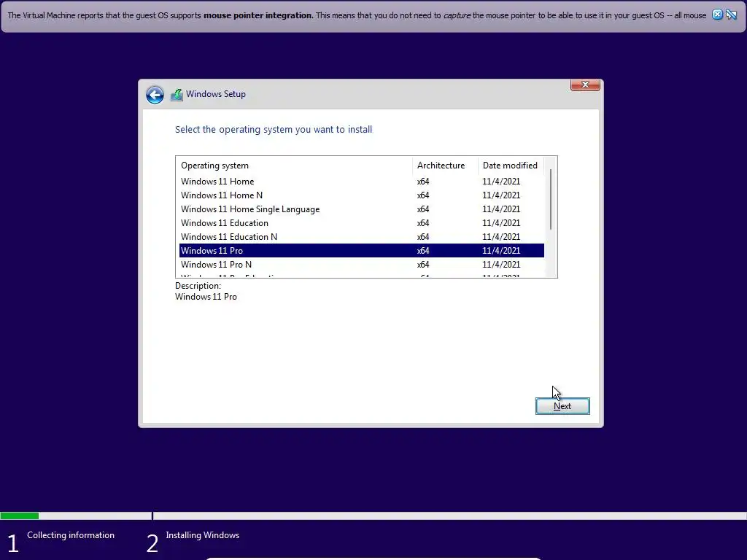Select Windows 11 Education N row
This screenshot has height=560, width=747.
pyautogui.click(x=362, y=237)
